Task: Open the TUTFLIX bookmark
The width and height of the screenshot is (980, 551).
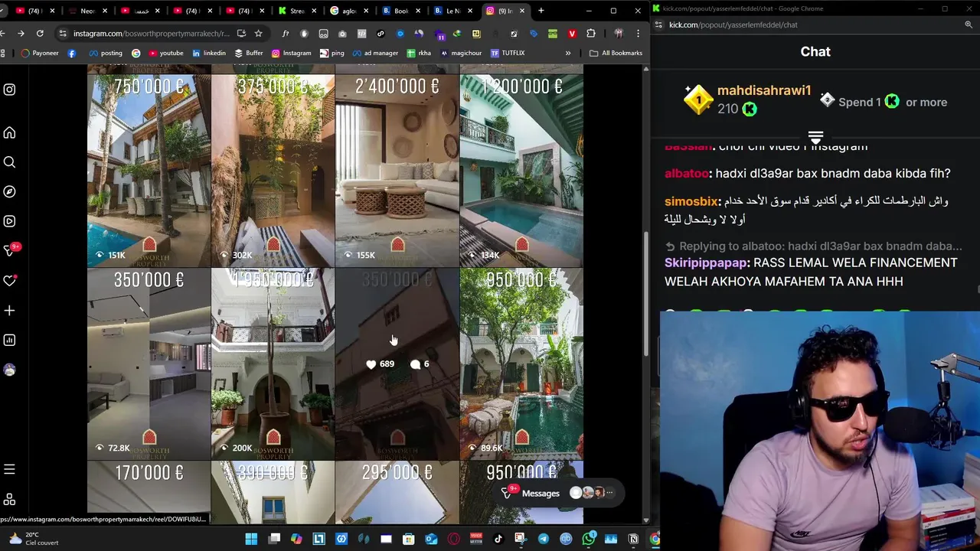Action: coord(508,53)
